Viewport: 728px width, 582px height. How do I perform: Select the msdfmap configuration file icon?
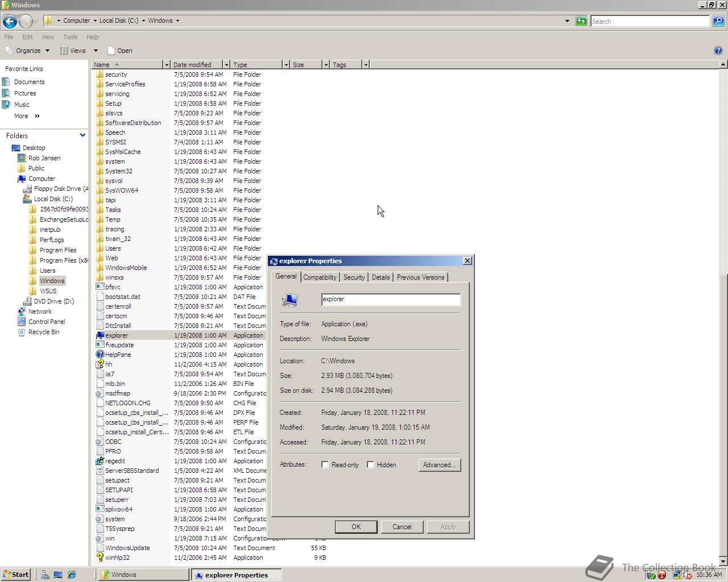pos(100,393)
